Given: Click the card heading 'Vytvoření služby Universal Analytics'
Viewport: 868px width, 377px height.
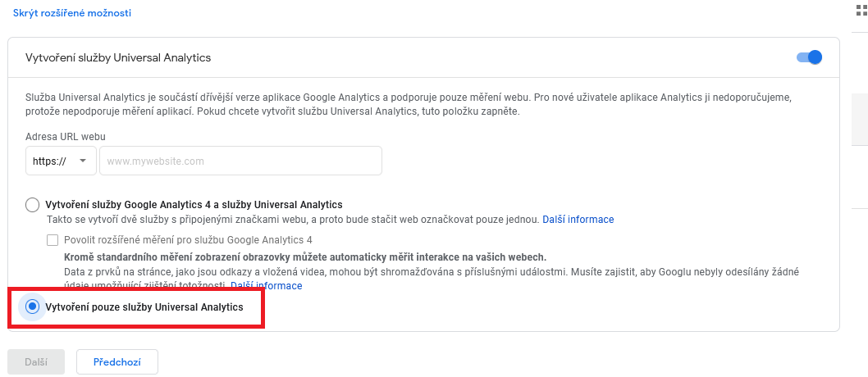Looking at the screenshot, I should [x=118, y=57].
